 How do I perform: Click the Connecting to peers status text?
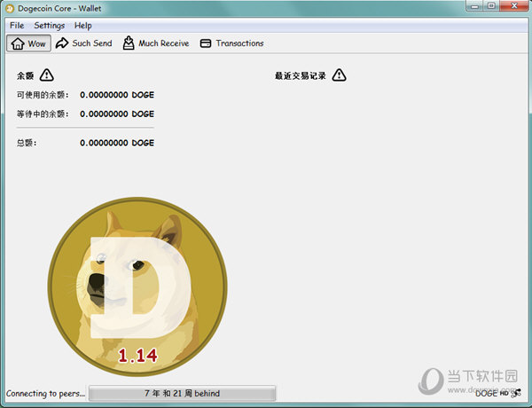tap(45, 393)
